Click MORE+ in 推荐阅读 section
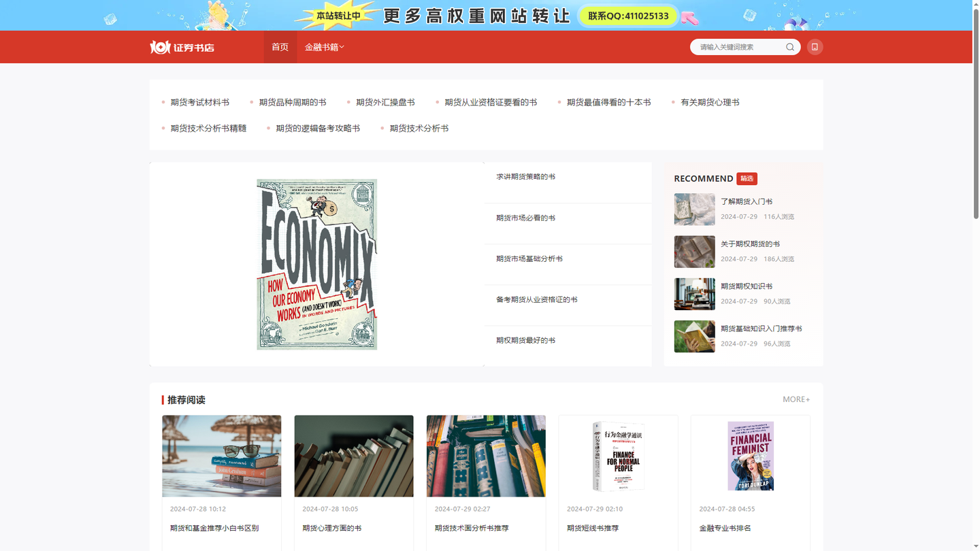 coord(796,399)
